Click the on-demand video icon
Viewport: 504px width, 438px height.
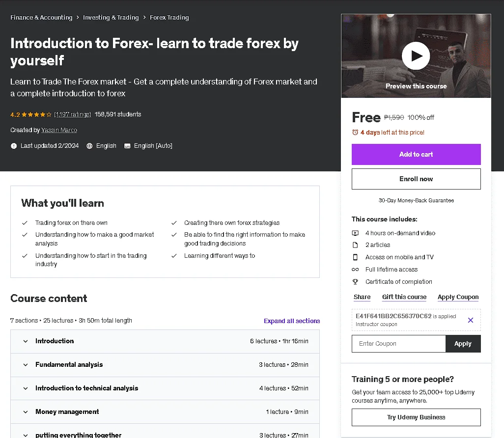(x=355, y=233)
